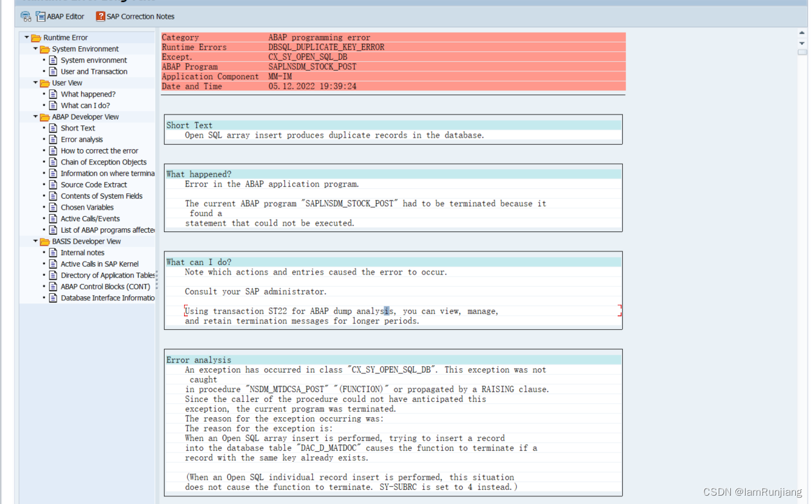Click document icon beside What can I do?
812x504 pixels.
pos(53,105)
